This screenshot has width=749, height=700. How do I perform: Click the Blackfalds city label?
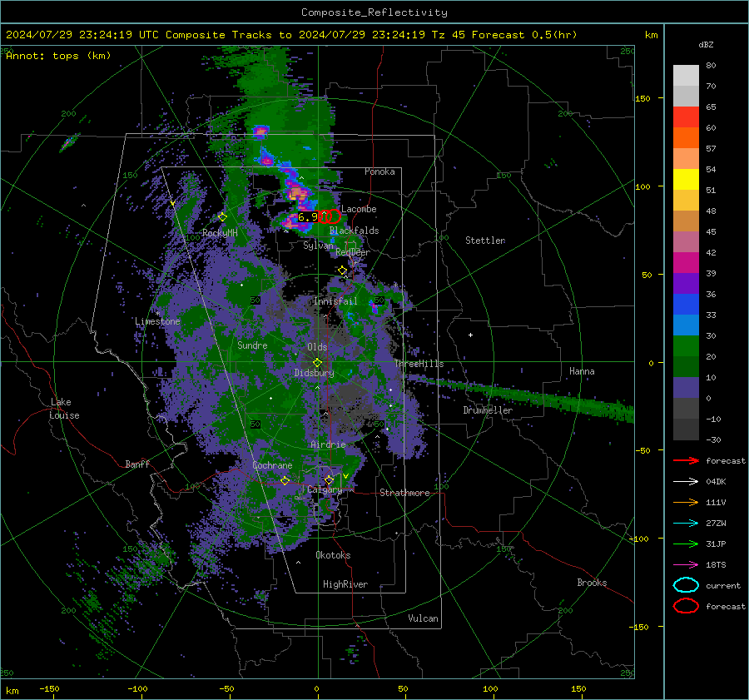[x=354, y=231]
